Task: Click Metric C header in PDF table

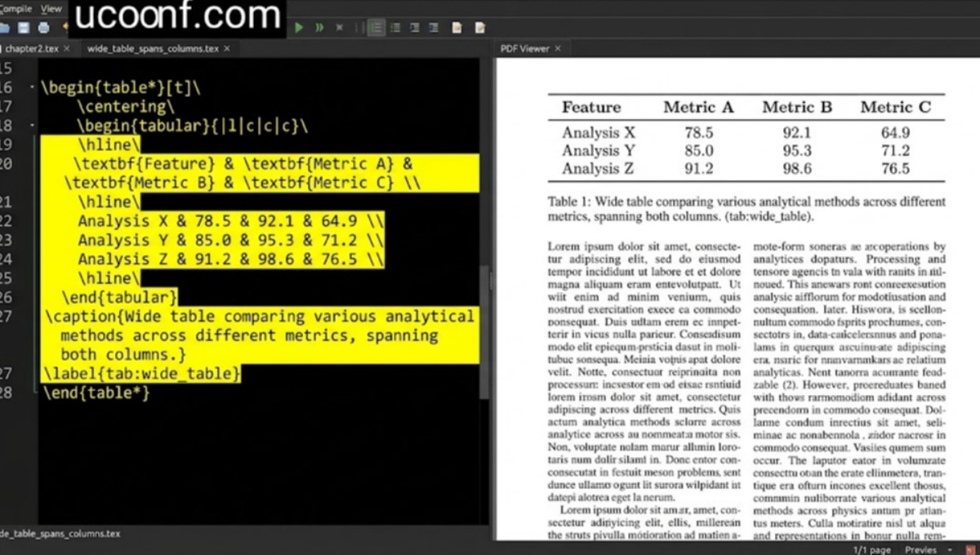Action: click(896, 108)
